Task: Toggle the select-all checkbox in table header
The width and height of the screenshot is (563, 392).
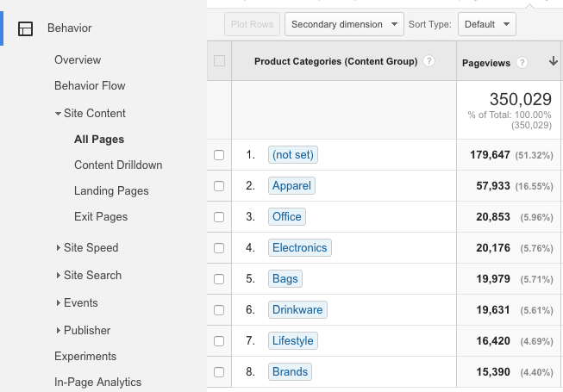Action: [x=219, y=60]
